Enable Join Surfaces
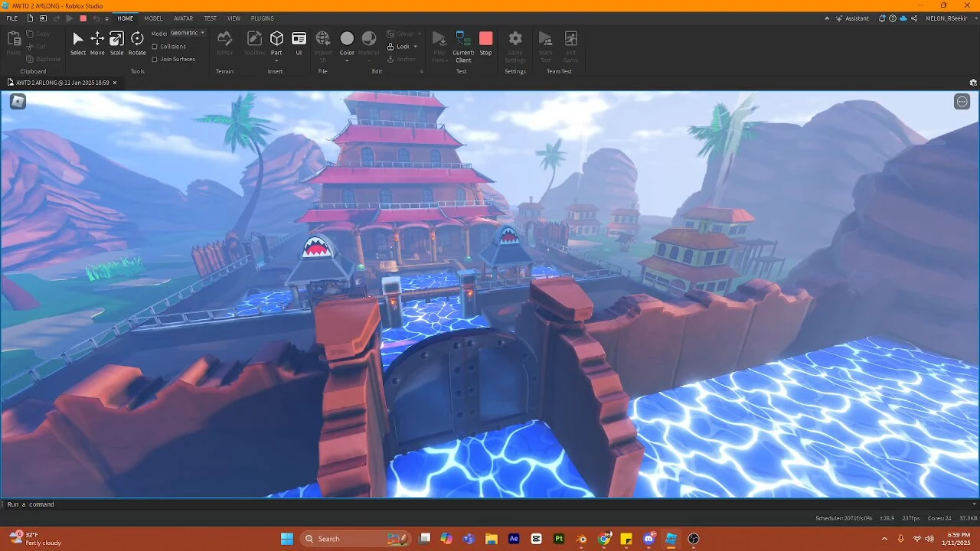Image resolution: width=980 pixels, height=551 pixels. pyautogui.click(x=155, y=59)
